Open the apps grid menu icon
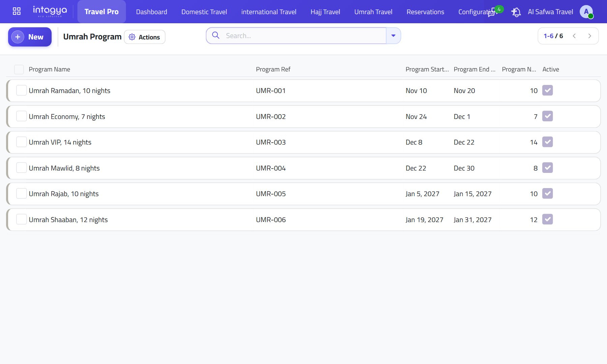This screenshot has height=364, width=607. 17,11
